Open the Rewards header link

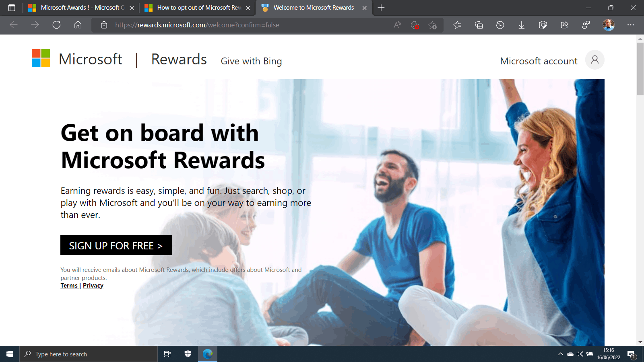179,59
